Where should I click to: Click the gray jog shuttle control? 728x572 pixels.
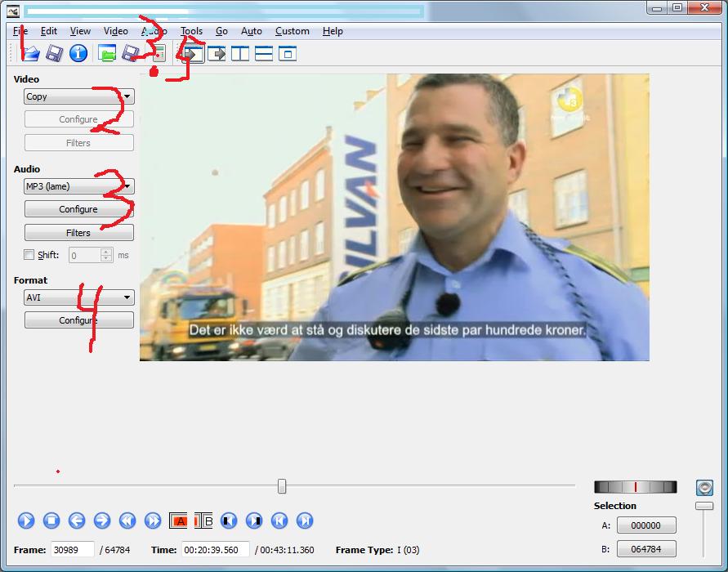click(x=635, y=486)
